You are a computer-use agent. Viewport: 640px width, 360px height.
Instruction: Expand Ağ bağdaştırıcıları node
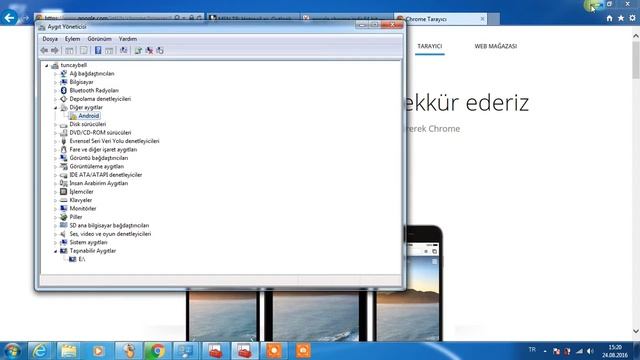pyautogui.click(x=56, y=74)
